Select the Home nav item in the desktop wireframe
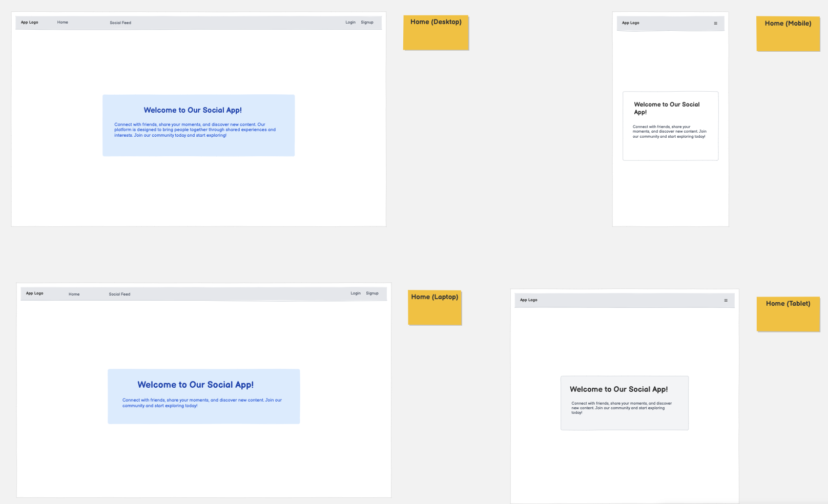828x504 pixels. tap(63, 23)
